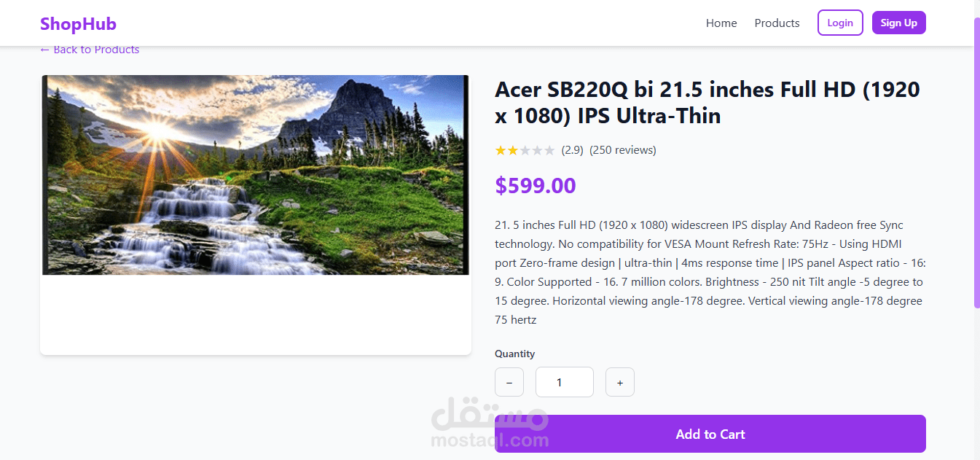The image size is (980, 460).
Task: Increase quantity with the plus button
Action: coord(620,382)
